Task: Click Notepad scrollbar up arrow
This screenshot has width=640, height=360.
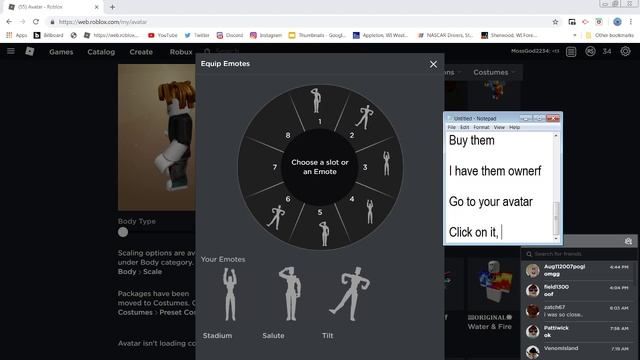Action: 556,136
